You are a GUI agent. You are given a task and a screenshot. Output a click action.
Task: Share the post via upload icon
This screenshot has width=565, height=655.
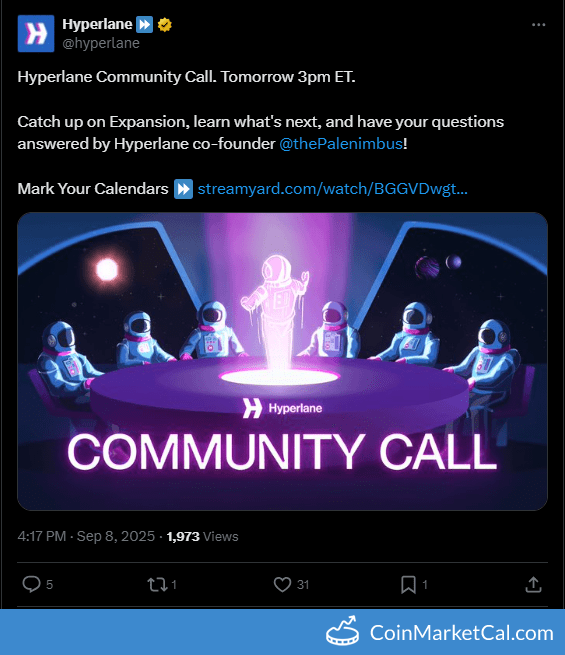coord(533,584)
